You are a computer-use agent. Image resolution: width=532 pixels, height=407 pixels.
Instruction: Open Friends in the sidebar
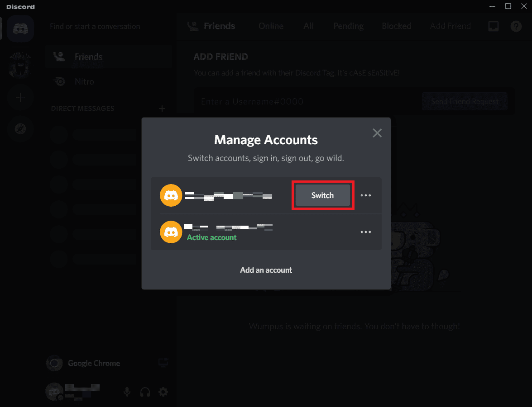coord(109,57)
